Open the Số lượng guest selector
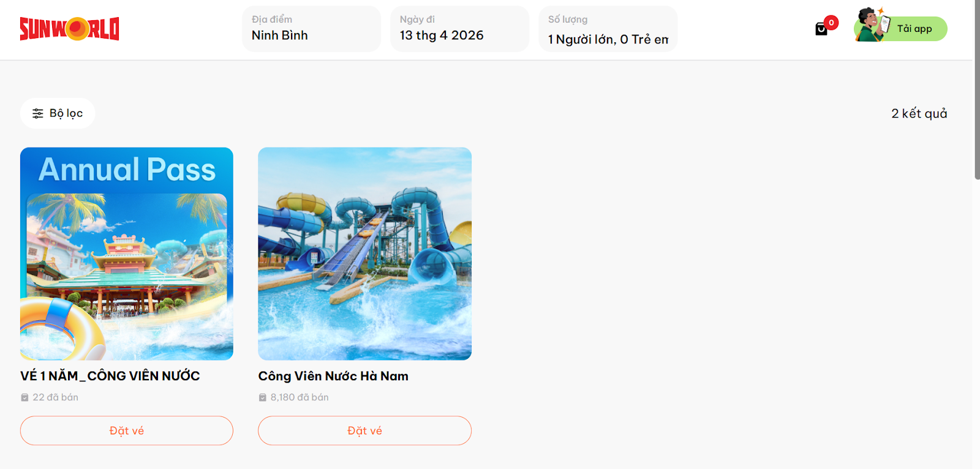Screen dimensions: 980x469 (608, 29)
